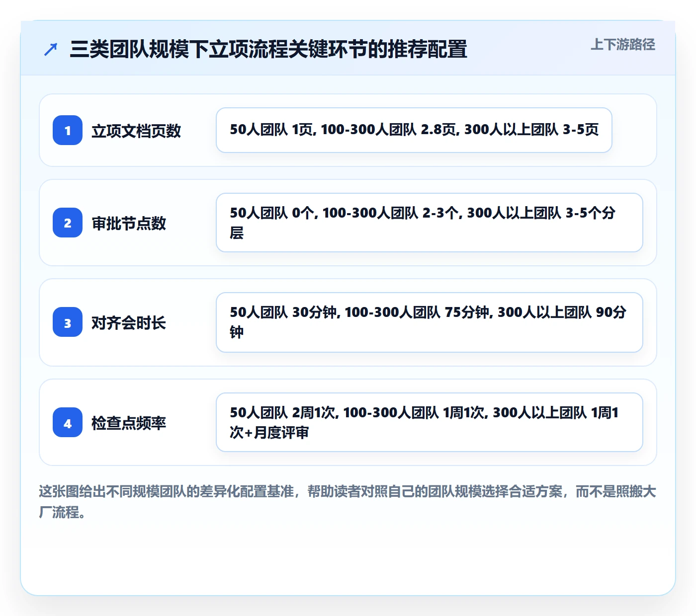Open the 上下游路径 label in the header
This screenshot has height=616, width=696.
click(x=623, y=45)
